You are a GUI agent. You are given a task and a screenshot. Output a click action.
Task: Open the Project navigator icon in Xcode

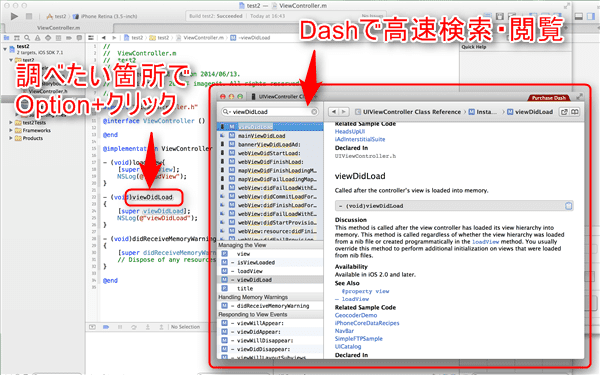(x=7, y=38)
